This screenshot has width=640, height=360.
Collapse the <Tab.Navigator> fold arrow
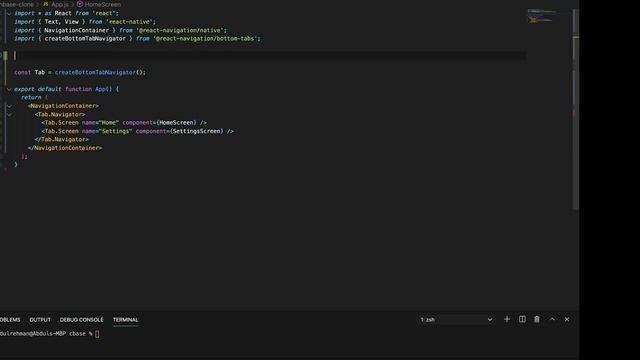(x=9, y=115)
